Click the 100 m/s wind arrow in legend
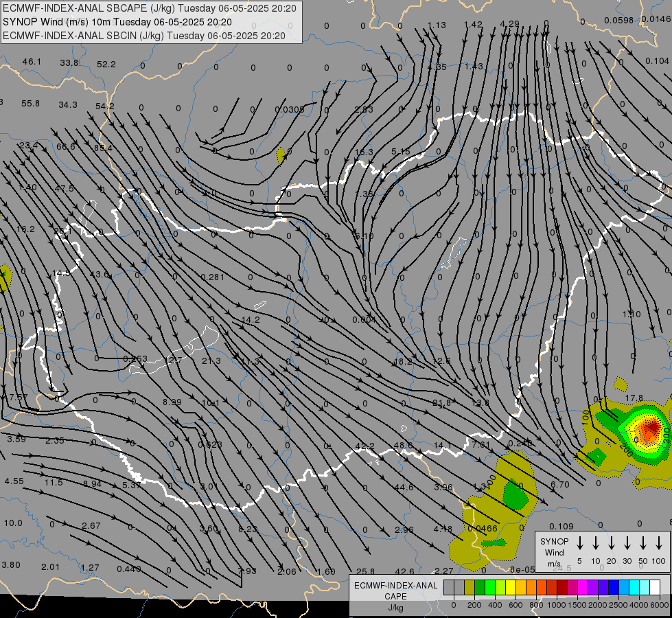This screenshot has width=672, height=618. (x=659, y=543)
